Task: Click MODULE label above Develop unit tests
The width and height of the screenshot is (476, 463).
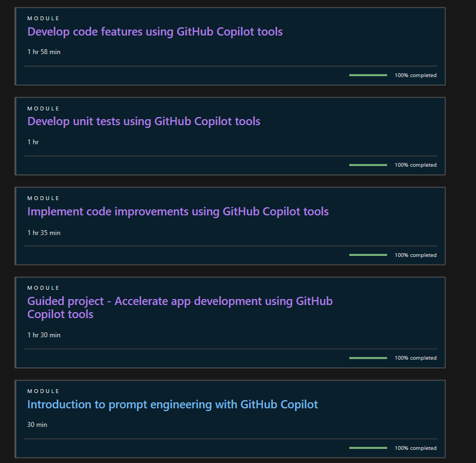Action: (x=43, y=108)
